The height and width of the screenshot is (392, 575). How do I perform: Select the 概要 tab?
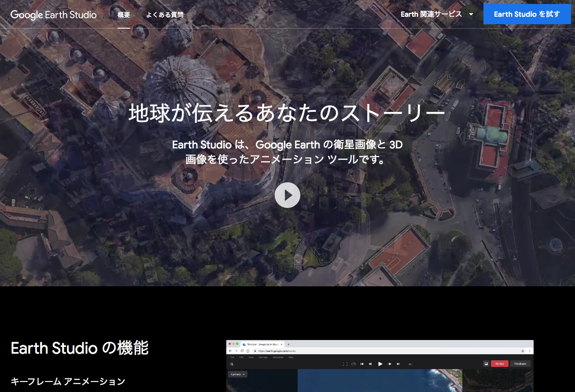pyautogui.click(x=124, y=15)
